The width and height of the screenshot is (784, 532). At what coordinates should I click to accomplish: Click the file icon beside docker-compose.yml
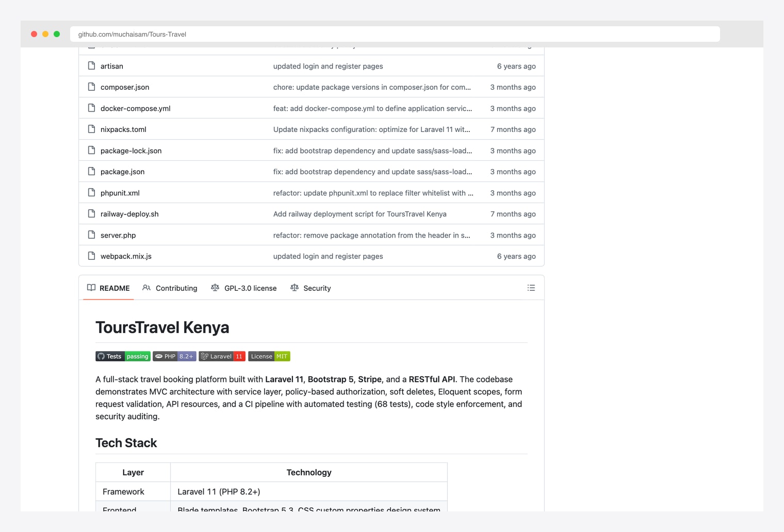[x=91, y=108]
